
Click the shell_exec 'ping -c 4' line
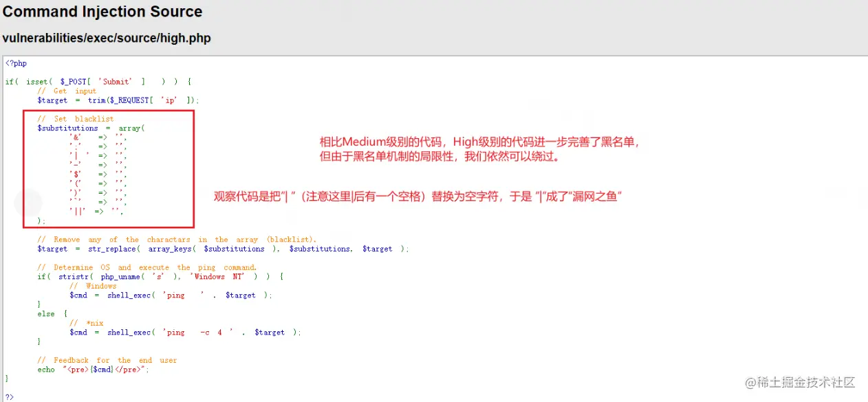[186, 333]
